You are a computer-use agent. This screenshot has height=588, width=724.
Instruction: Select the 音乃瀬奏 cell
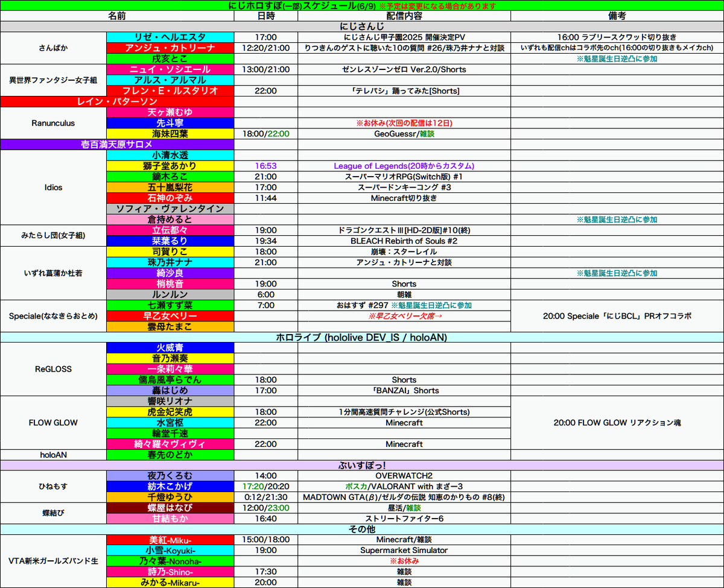coord(170,358)
